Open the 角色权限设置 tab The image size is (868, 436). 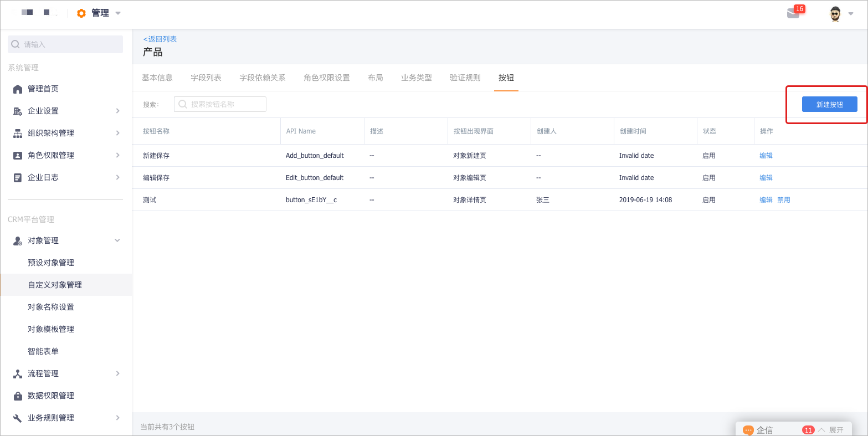click(327, 78)
